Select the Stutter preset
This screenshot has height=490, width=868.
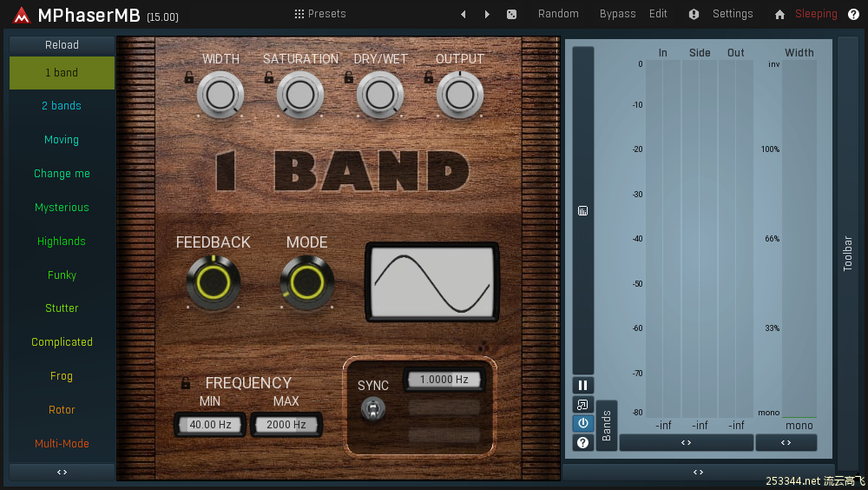[62, 308]
